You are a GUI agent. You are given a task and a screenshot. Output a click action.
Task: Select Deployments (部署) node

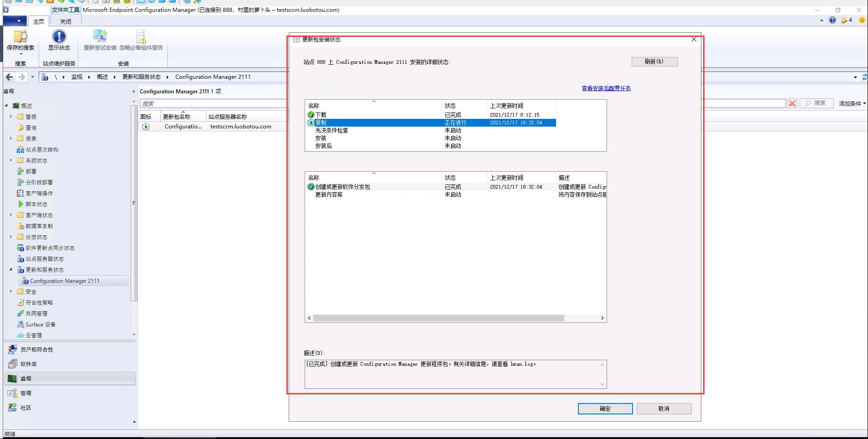27,171
